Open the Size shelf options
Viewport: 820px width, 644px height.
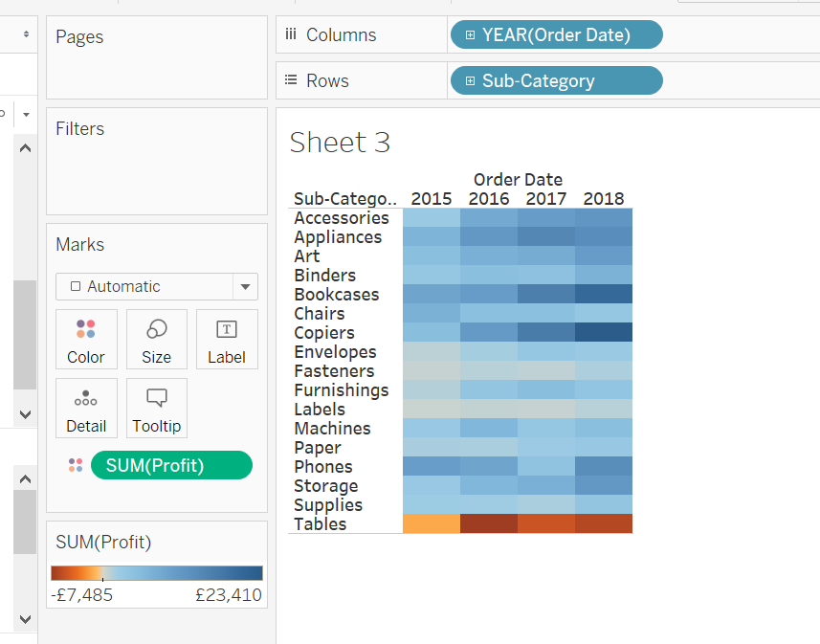156,340
